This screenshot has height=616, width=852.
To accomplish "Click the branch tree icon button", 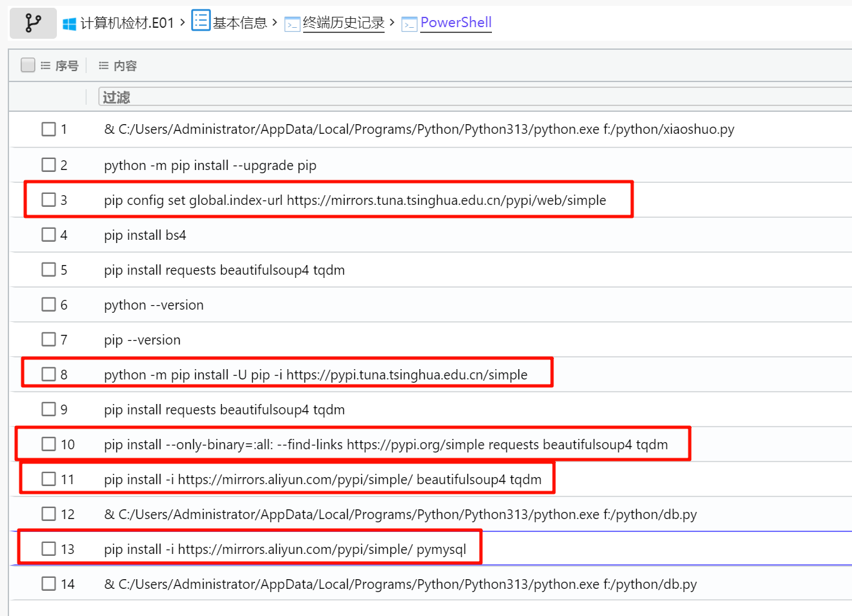I will (33, 23).
